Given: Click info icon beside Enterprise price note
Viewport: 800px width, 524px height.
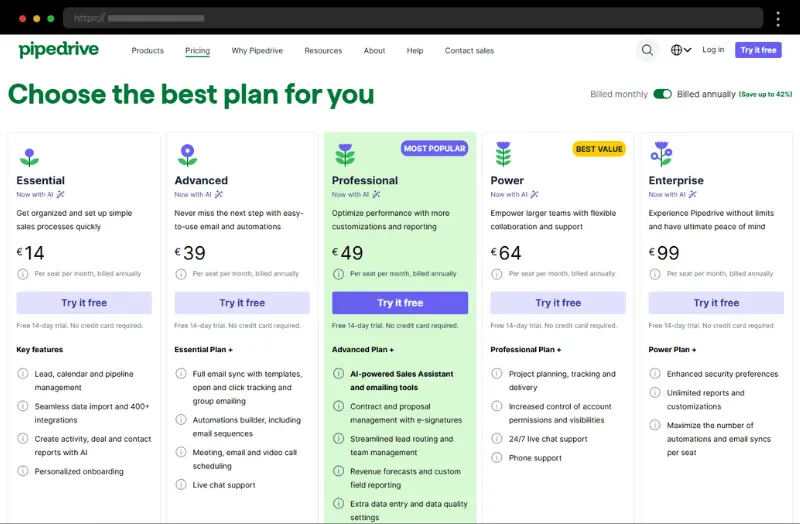Looking at the screenshot, I should click(x=655, y=274).
